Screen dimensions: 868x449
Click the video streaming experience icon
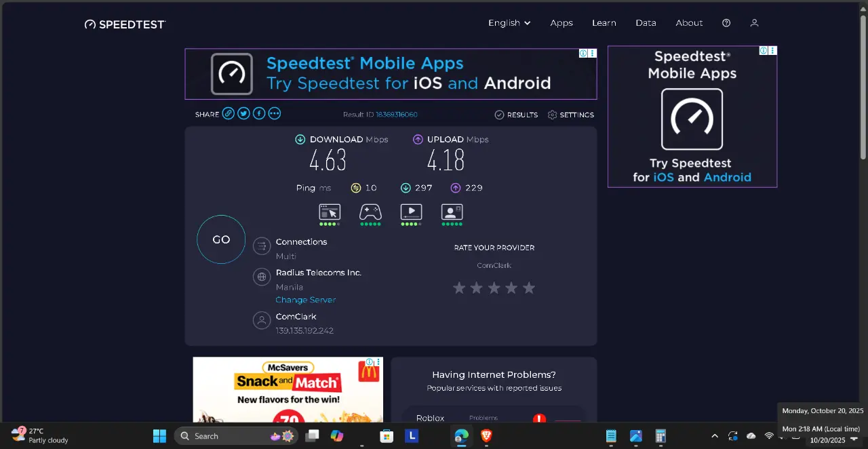411,212
